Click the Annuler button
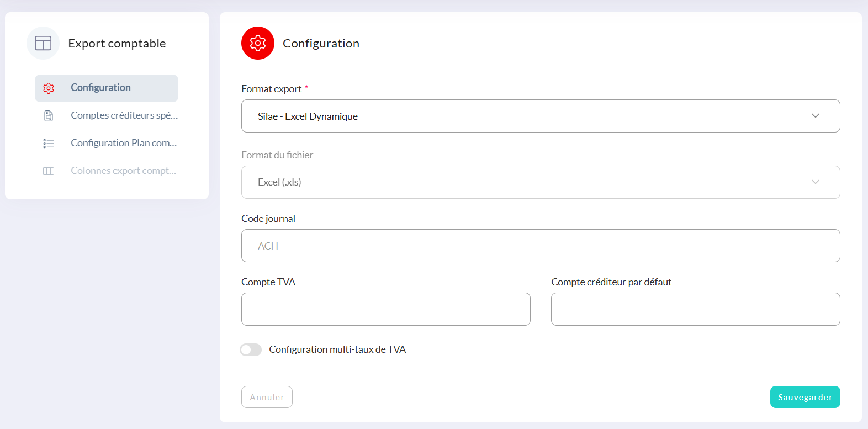 coord(267,397)
